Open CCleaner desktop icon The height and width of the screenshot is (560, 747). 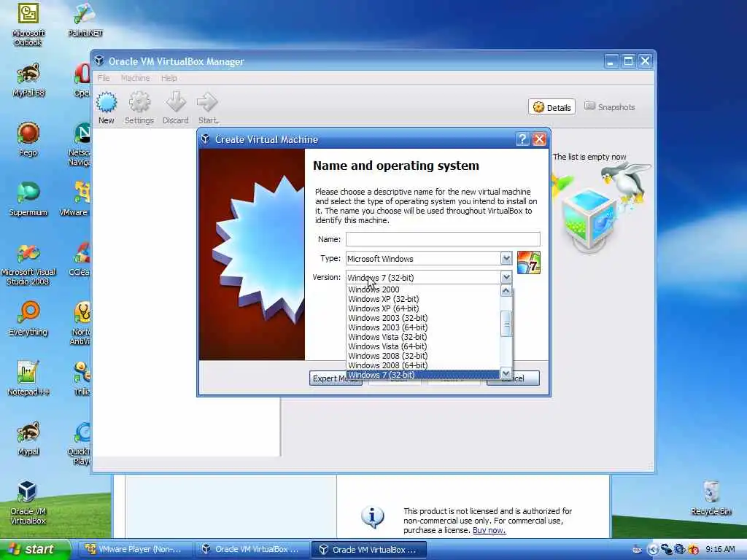80,259
